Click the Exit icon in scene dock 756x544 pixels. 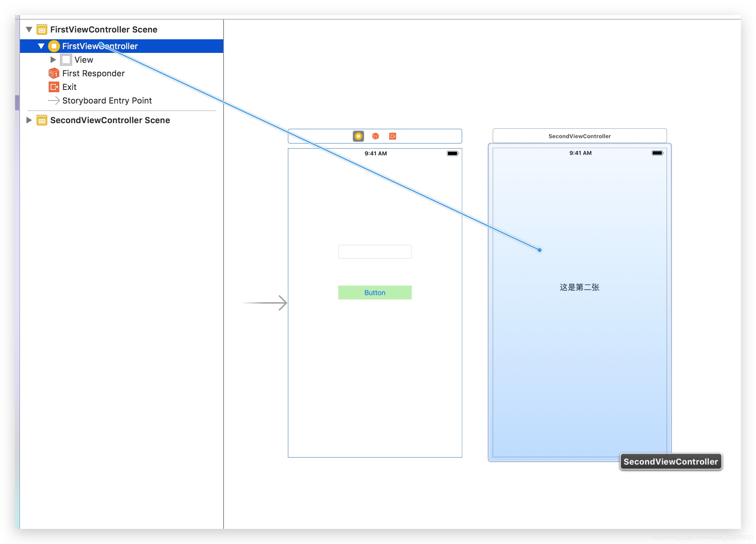point(392,136)
